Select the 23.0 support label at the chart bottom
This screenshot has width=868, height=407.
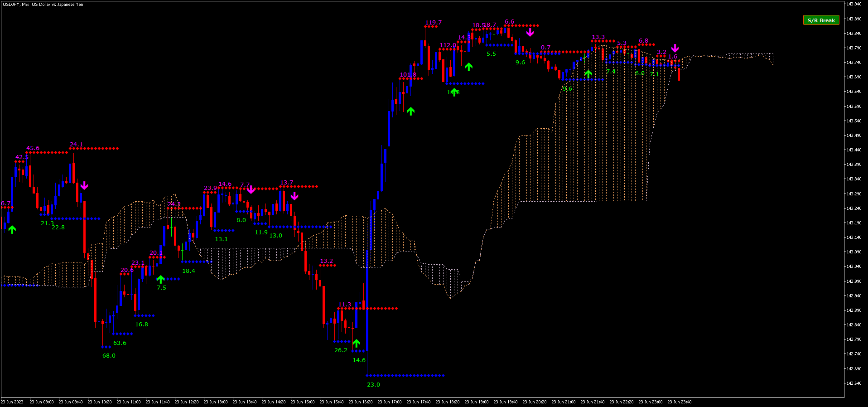pyautogui.click(x=373, y=385)
